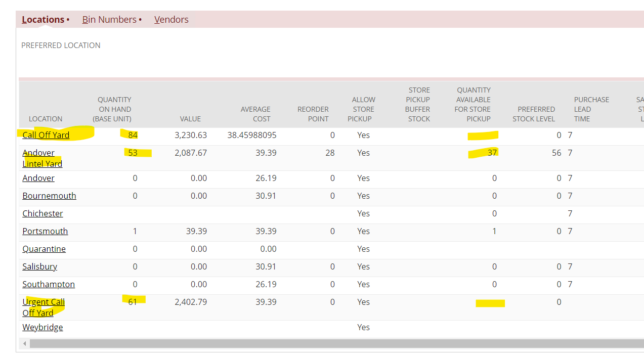Open the Andover Lintel Yard location link
Screen dimensions: 644x359
click(x=42, y=158)
